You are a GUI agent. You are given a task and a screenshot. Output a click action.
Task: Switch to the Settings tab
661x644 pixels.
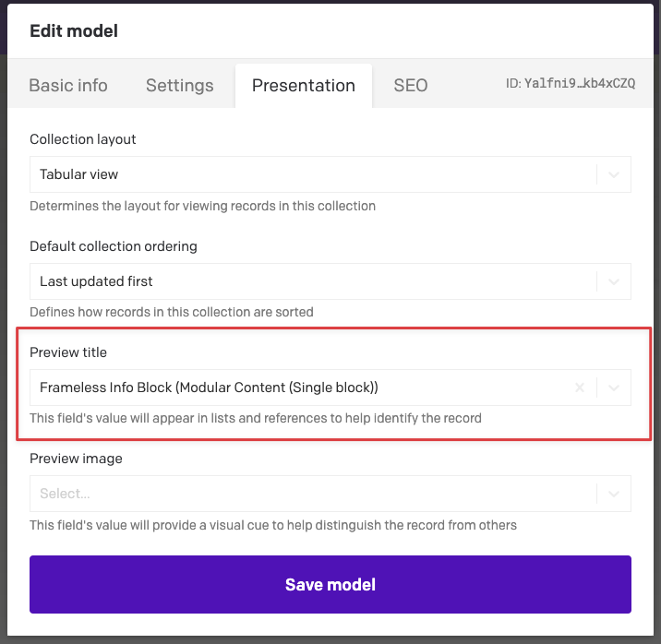click(x=180, y=86)
